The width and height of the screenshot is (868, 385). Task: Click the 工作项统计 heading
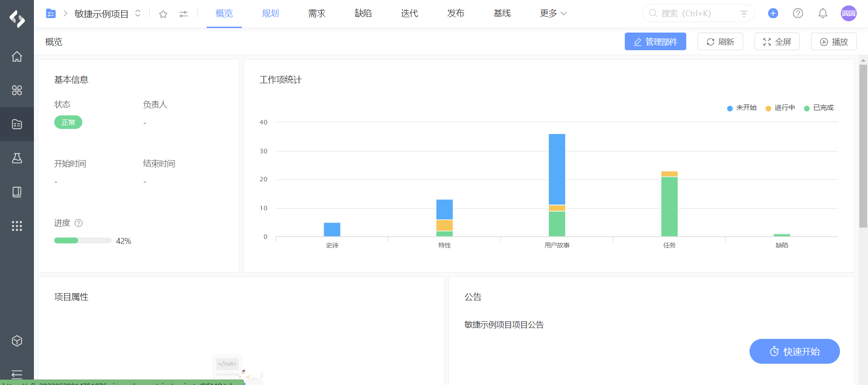tap(280, 80)
